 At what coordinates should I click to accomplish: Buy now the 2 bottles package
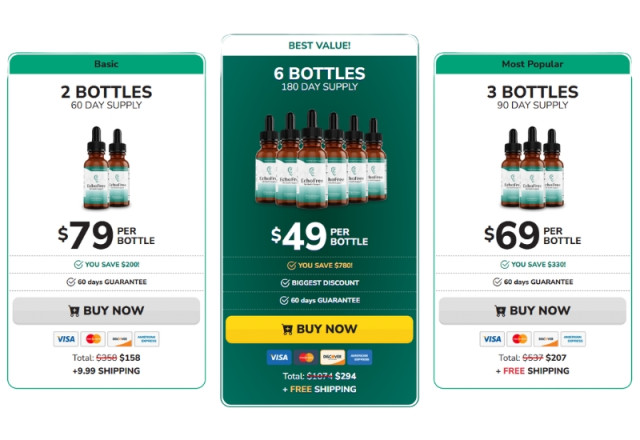click(107, 311)
